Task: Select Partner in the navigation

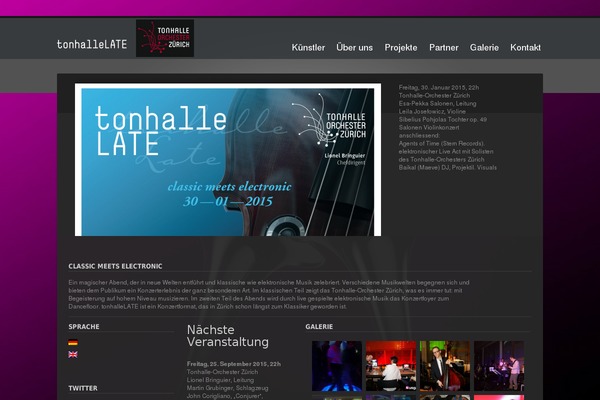Action: [443, 47]
